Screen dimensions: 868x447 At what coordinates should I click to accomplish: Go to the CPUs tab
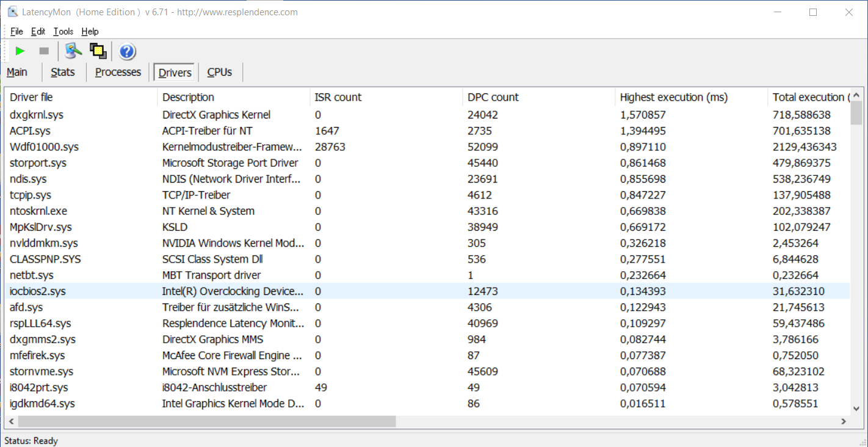[219, 72]
